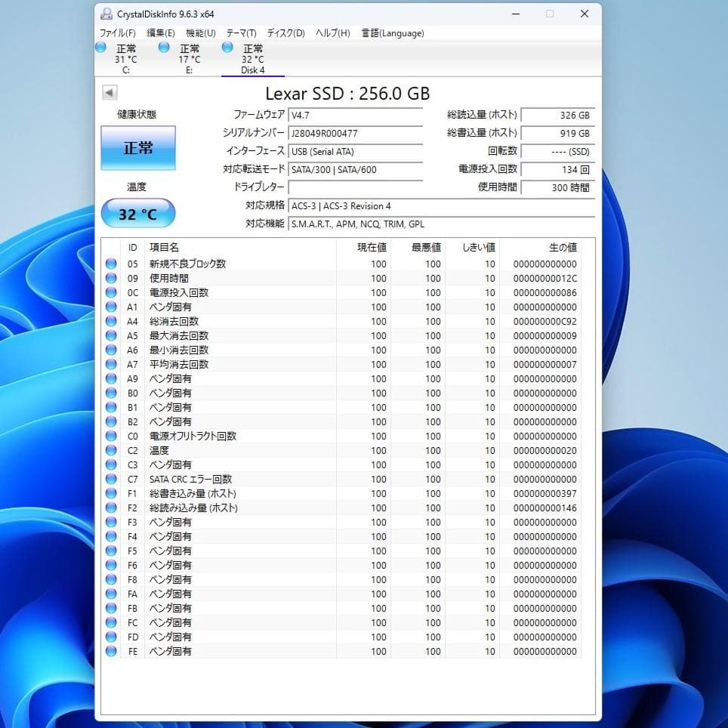
Task: Open the 言語(Language) menu
Action: pyautogui.click(x=393, y=33)
